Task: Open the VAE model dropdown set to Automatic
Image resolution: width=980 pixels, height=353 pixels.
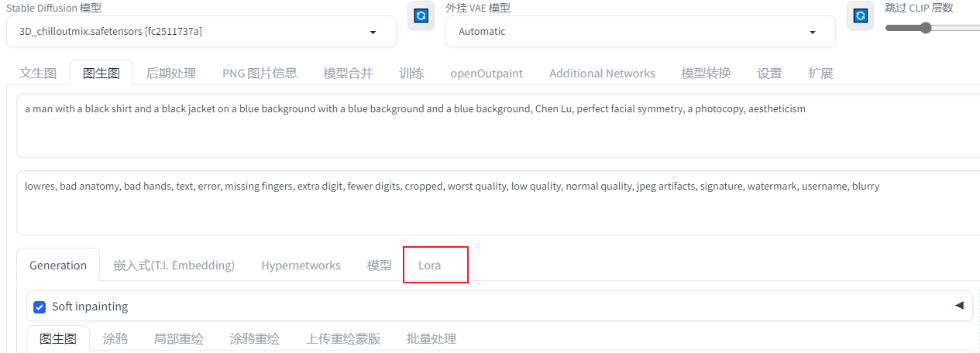Action: pyautogui.click(x=640, y=32)
